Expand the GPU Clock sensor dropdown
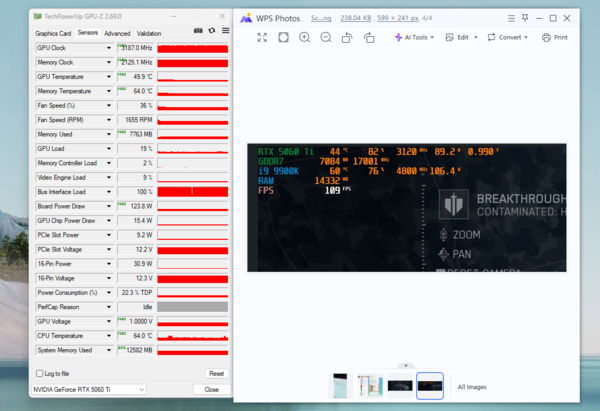This screenshot has width=600, height=411. click(x=109, y=48)
